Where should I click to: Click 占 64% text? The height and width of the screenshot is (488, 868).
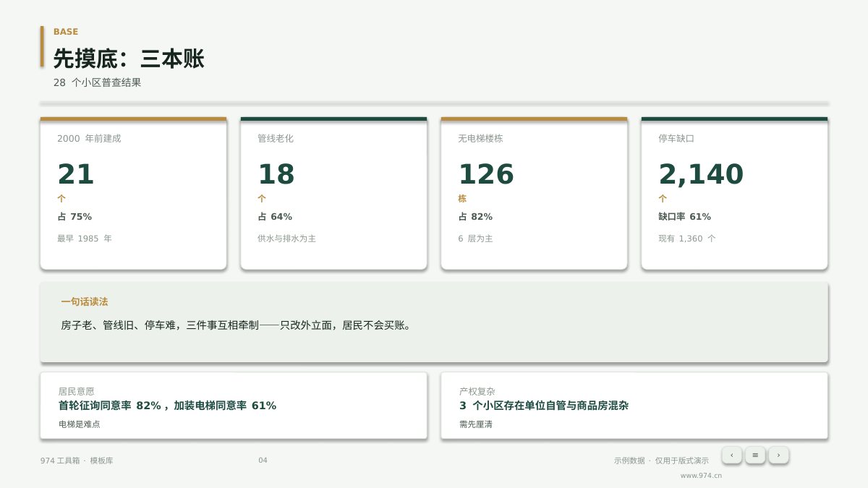tap(275, 216)
